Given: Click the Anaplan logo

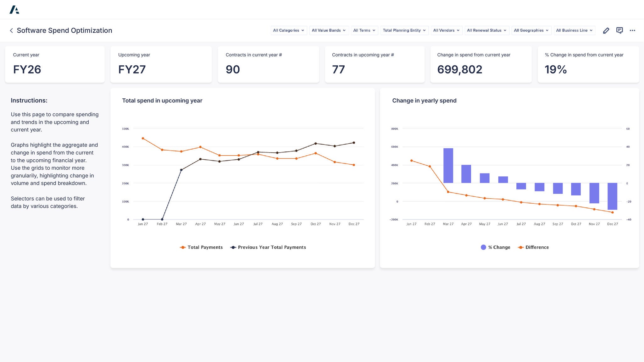Looking at the screenshot, I should click(15, 9).
